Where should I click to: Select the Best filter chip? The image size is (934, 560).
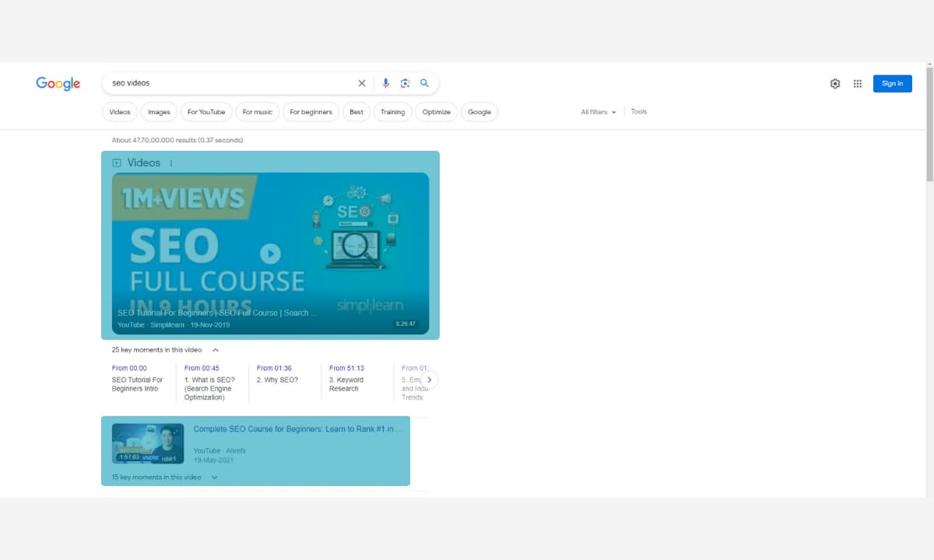(x=356, y=112)
